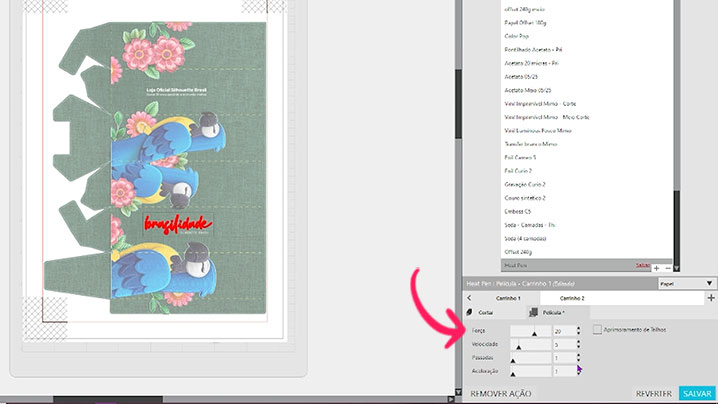
Task: Click the Aceleração value field
Action: click(x=564, y=371)
